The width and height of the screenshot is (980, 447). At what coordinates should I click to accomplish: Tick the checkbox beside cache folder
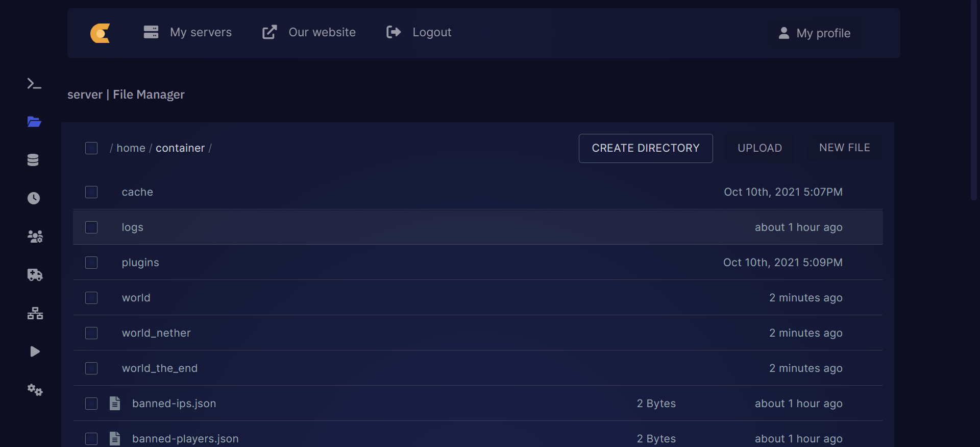[x=91, y=192]
